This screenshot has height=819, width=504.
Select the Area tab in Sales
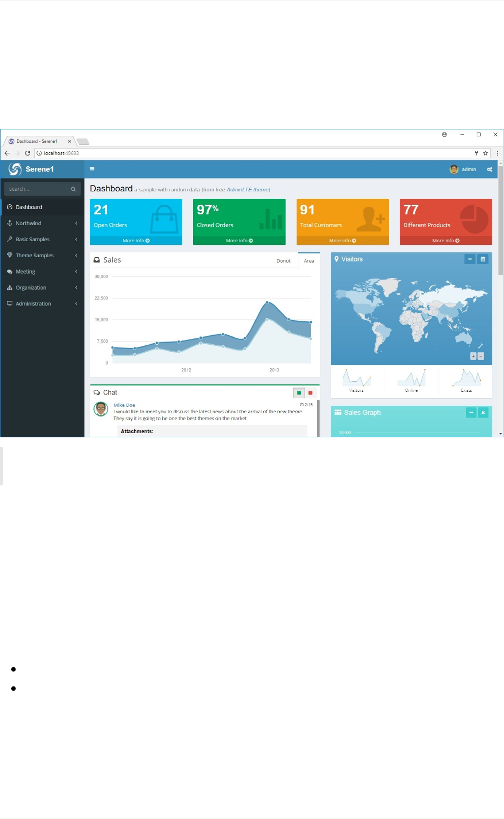pyautogui.click(x=309, y=261)
